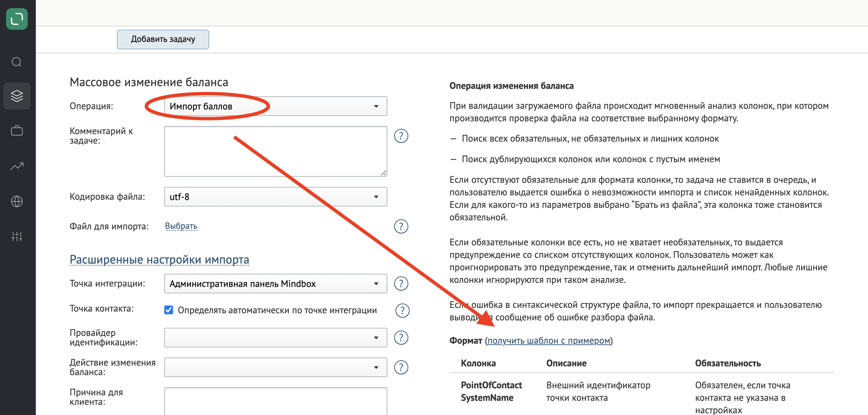868x415 pixels.
Task: Open the Действие изменения баланса dropdown
Action: click(x=275, y=367)
